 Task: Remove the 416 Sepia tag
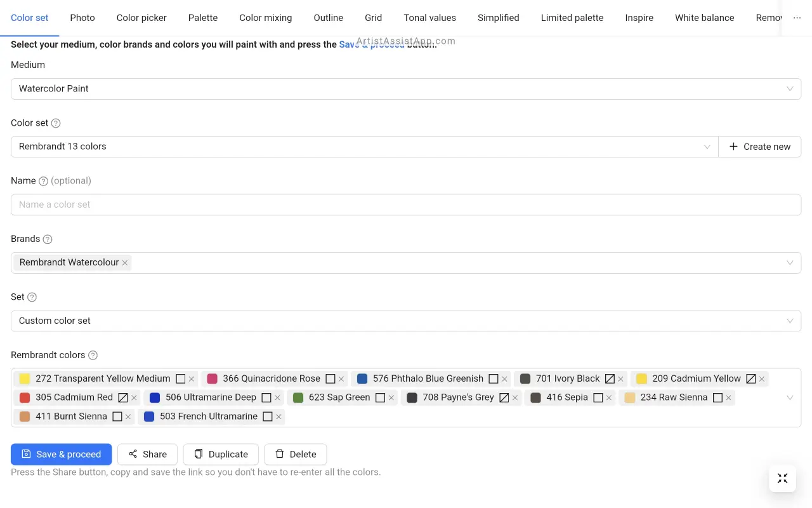609,398
